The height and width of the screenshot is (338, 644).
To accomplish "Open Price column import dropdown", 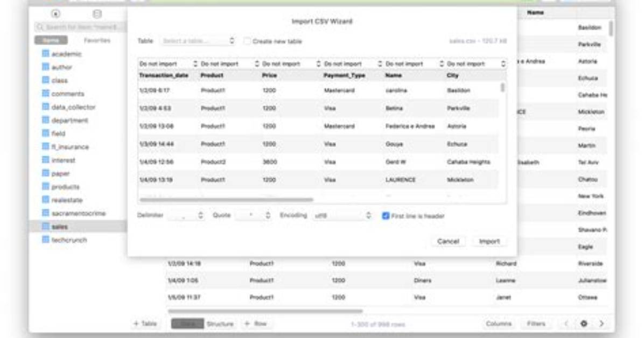I will [291, 64].
